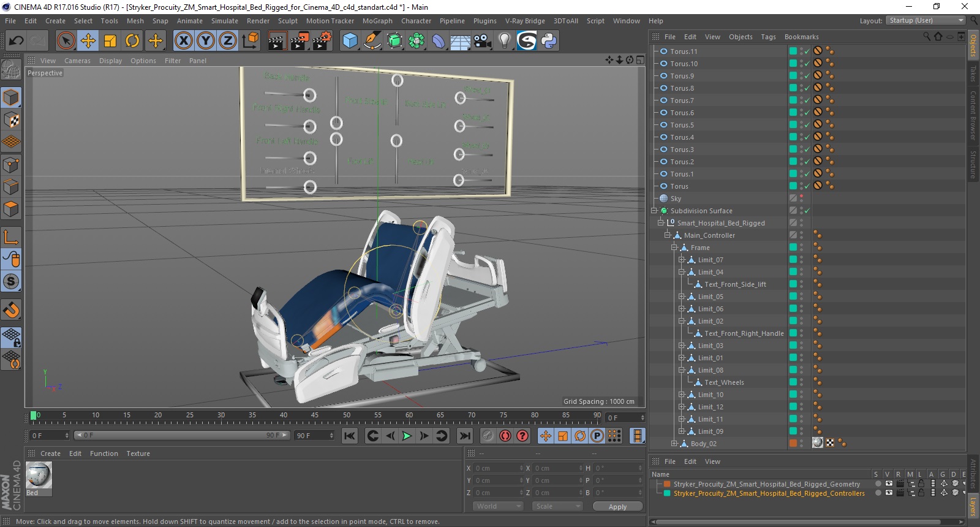Toggle Sky object visibility dots
The width and height of the screenshot is (980, 527).
801,198
